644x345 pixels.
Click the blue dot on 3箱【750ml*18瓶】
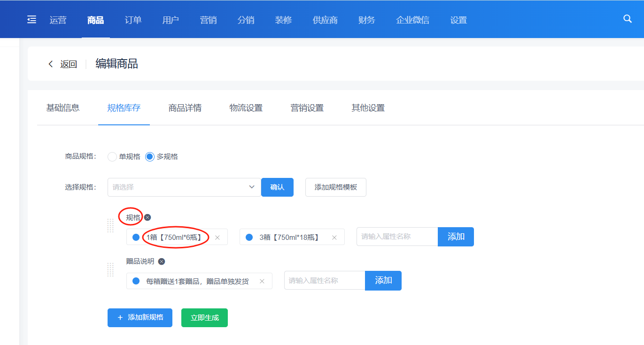[x=249, y=238]
